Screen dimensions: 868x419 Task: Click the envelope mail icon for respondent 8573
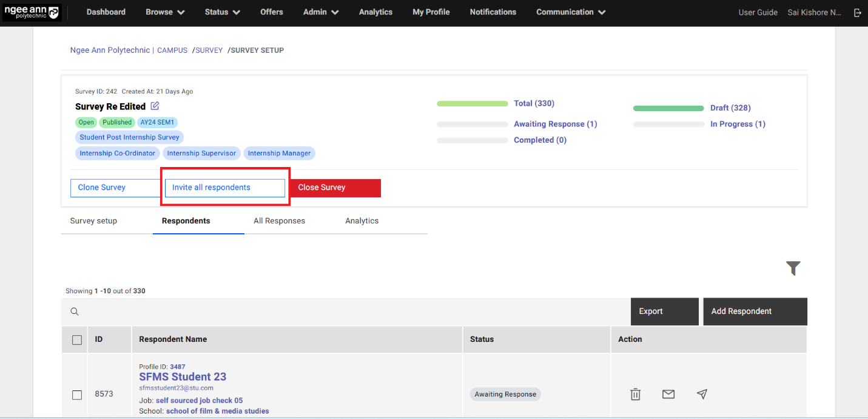668,394
